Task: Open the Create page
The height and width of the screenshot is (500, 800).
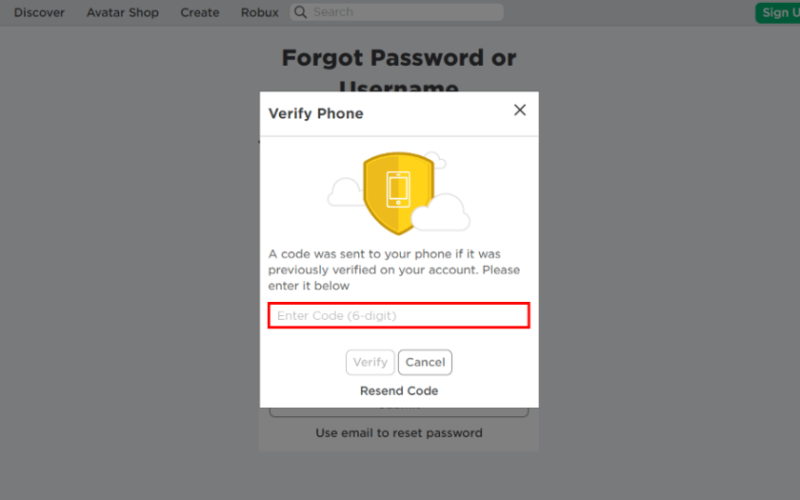Action: click(x=199, y=12)
